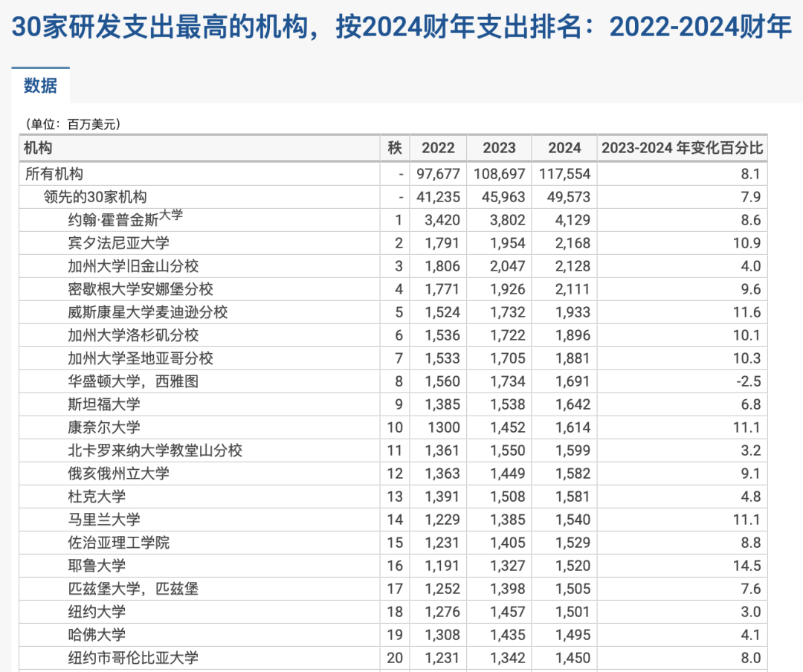
Task: Click the 10.9 percent change cell
Action: pos(746,243)
